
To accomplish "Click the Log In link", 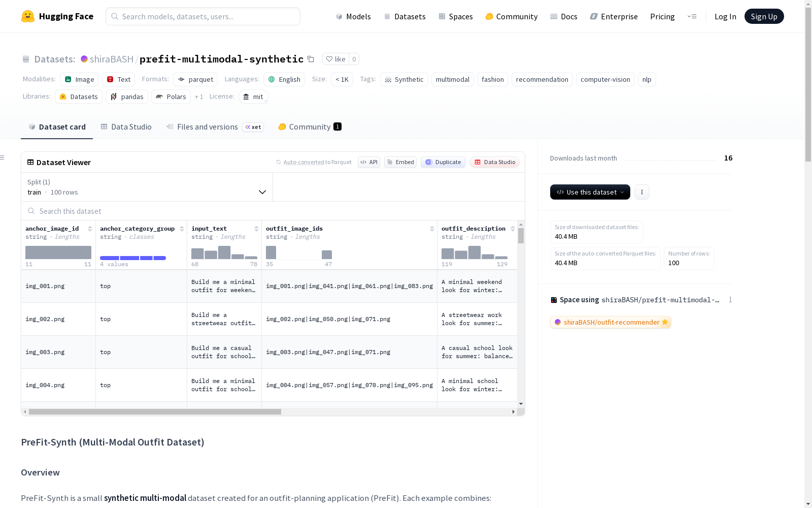I will coord(725,16).
